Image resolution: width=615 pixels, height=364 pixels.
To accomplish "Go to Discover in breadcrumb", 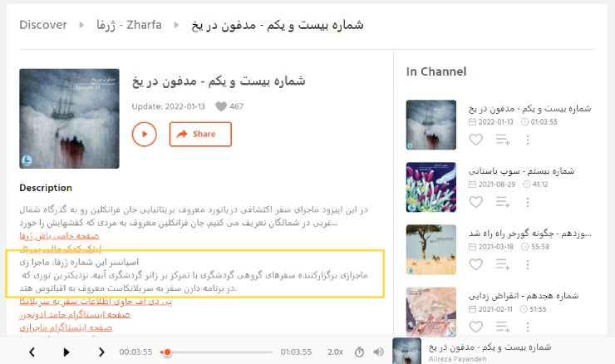I will tap(43, 25).
